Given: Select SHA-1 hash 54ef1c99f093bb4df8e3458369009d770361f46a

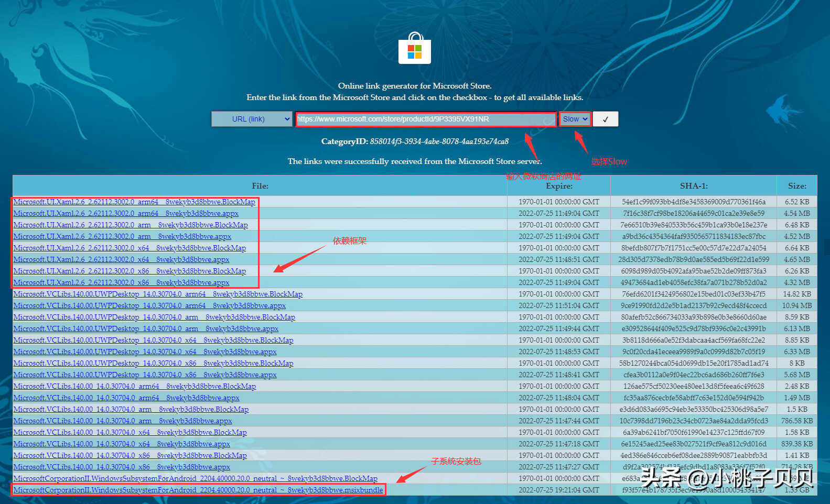Looking at the screenshot, I should pos(694,202).
